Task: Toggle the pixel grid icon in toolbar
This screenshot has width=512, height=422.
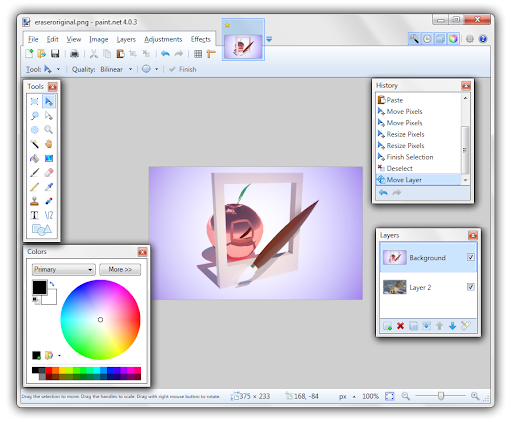Action: tap(198, 54)
